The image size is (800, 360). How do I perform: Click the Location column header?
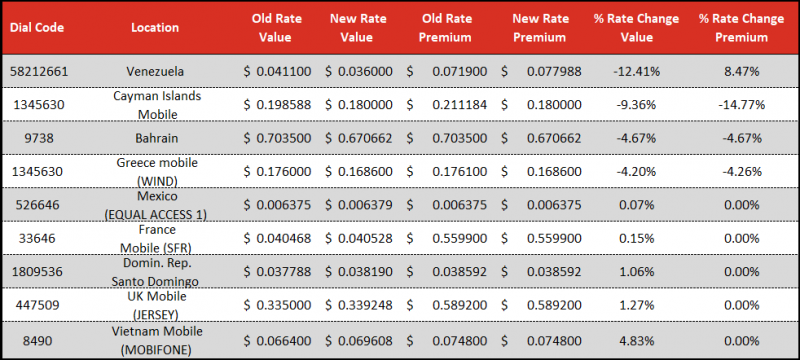(x=155, y=28)
